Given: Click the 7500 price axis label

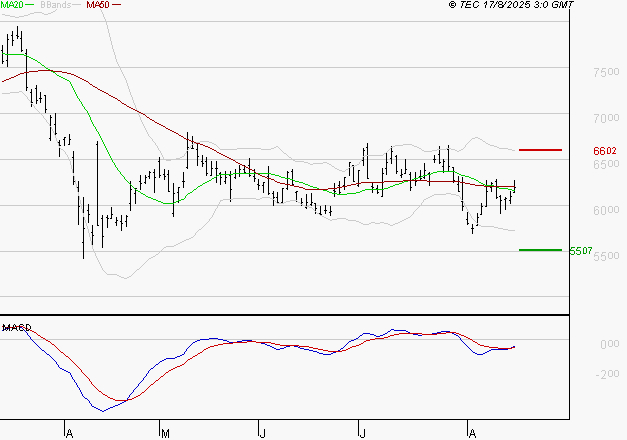Looking at the screenshot, I should [606, 73].
